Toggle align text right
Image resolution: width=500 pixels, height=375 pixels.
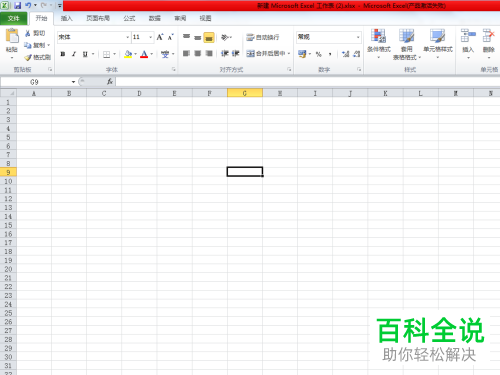tap(209, 53)
